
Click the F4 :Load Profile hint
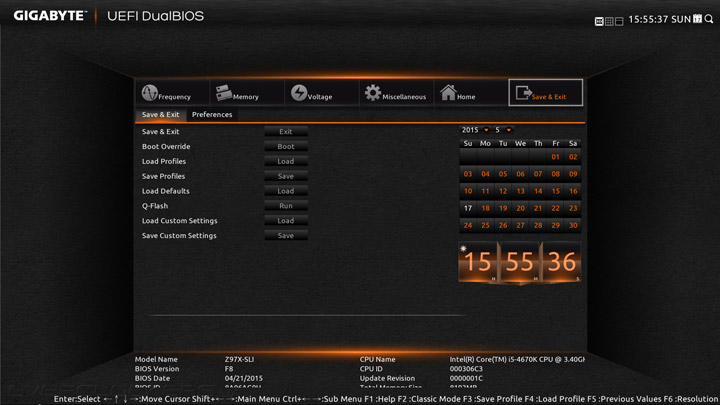pos(555,399)
